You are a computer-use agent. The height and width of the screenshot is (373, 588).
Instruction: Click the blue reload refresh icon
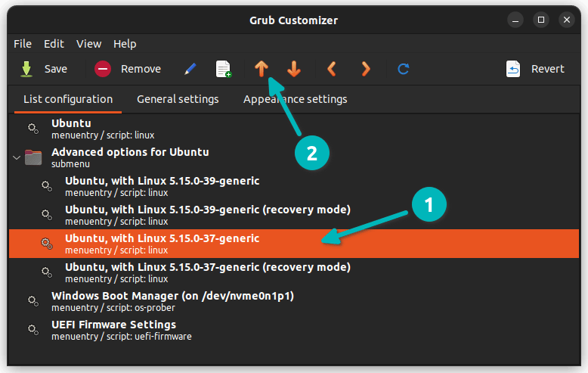[404, 70]
